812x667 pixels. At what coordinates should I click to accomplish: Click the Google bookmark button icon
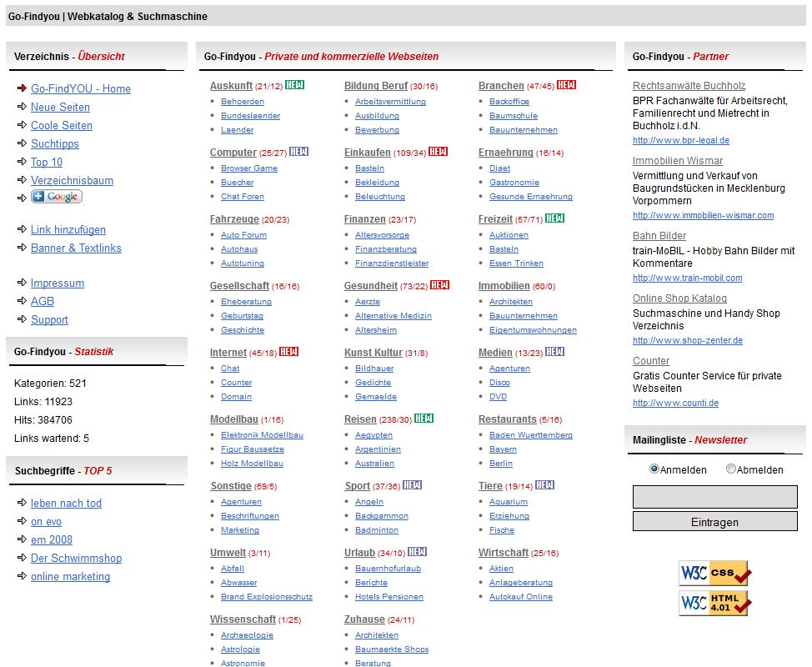(x=57, y=197)
